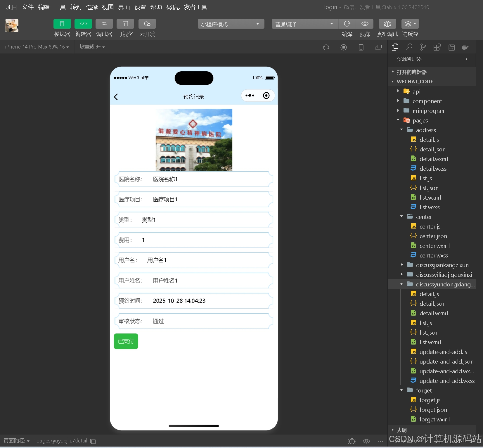This screenshot has height=448, width=483.
Task: Click the pages/yuyuejilu/detail path text
Action: point(62,441)
